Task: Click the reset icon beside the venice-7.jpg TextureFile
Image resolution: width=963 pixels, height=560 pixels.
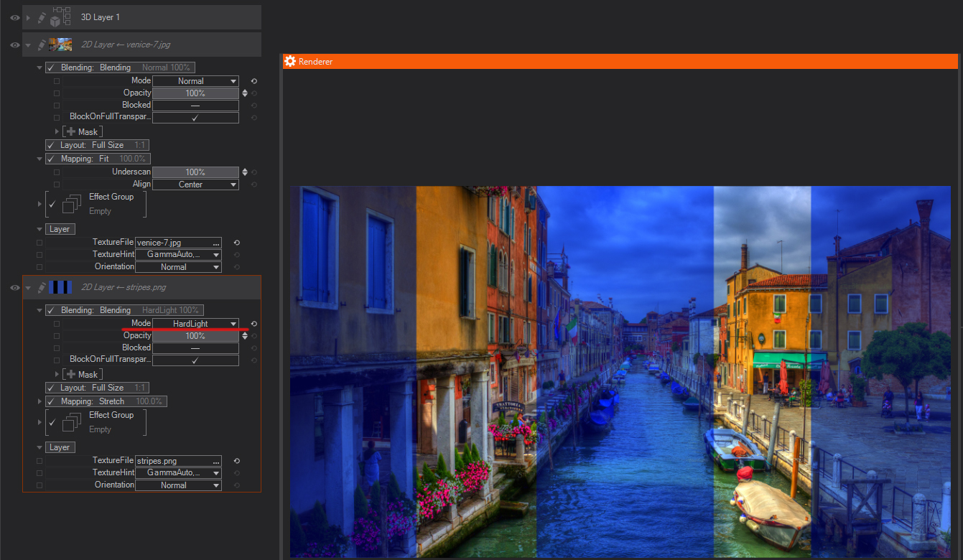Action: [x=236, y=243]
